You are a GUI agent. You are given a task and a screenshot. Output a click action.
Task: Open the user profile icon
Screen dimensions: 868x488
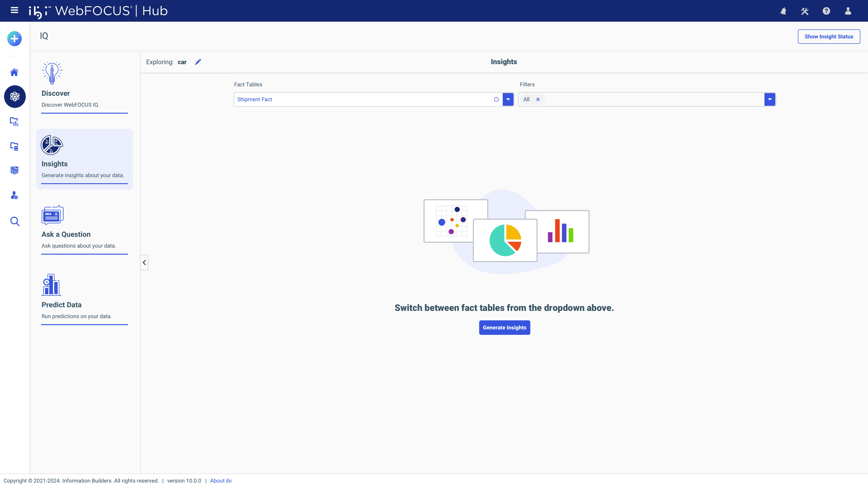[848, 11]
